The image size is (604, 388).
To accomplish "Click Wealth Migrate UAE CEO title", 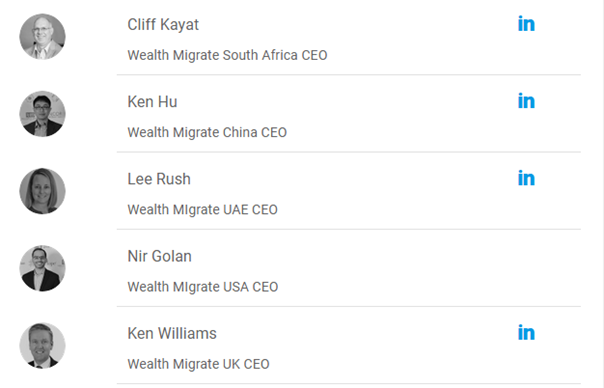I will coord(202,210).
